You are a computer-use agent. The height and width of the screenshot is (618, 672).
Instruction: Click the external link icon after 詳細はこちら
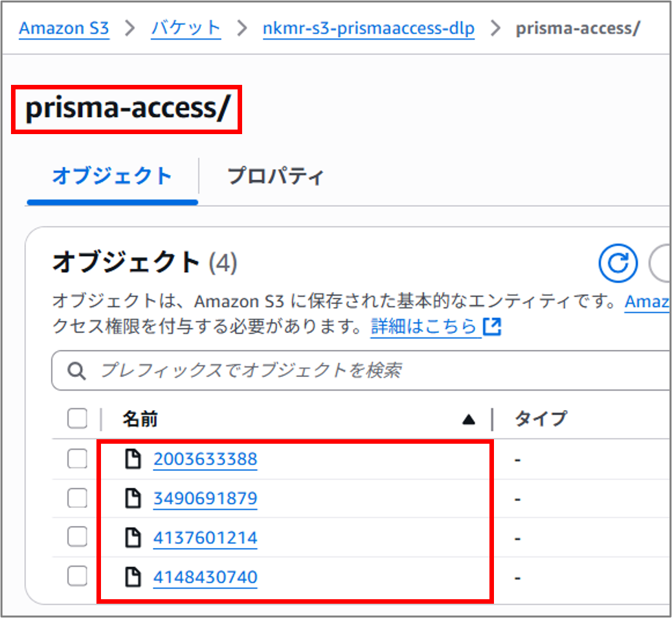(x=493, y=326)
